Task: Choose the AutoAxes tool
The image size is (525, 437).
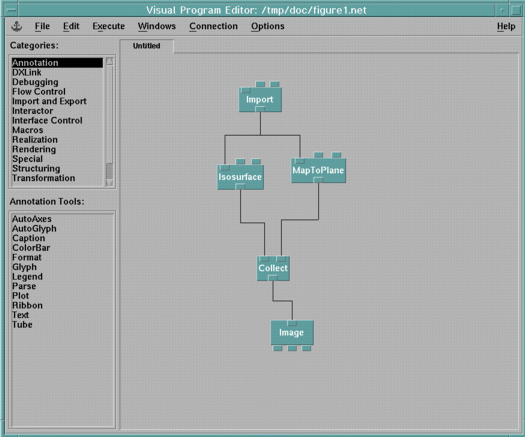Action: pyautogui.click(x=32, y=219)
